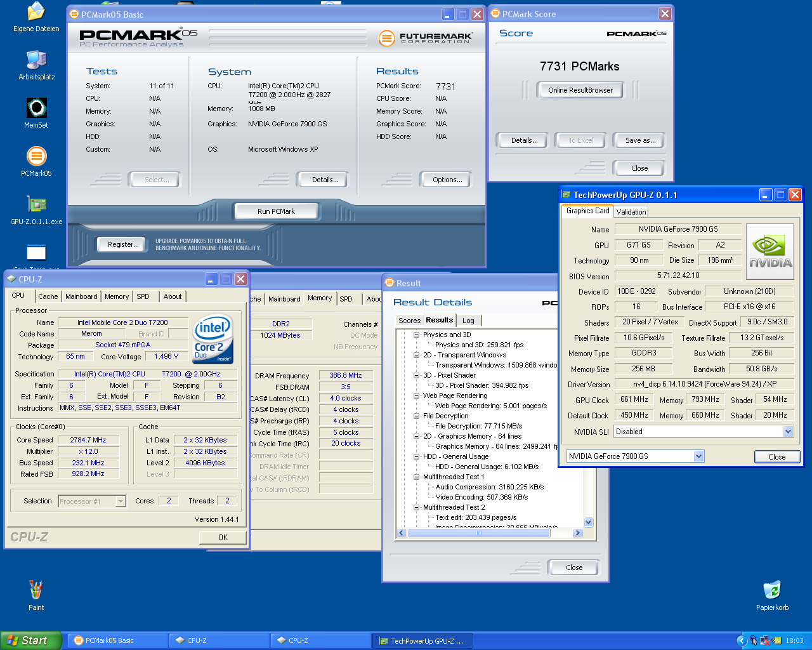Image resolution: width=812 pixels, height=650 pixels.
Task: Open Options... in the Results section
Action: (447, 180)
